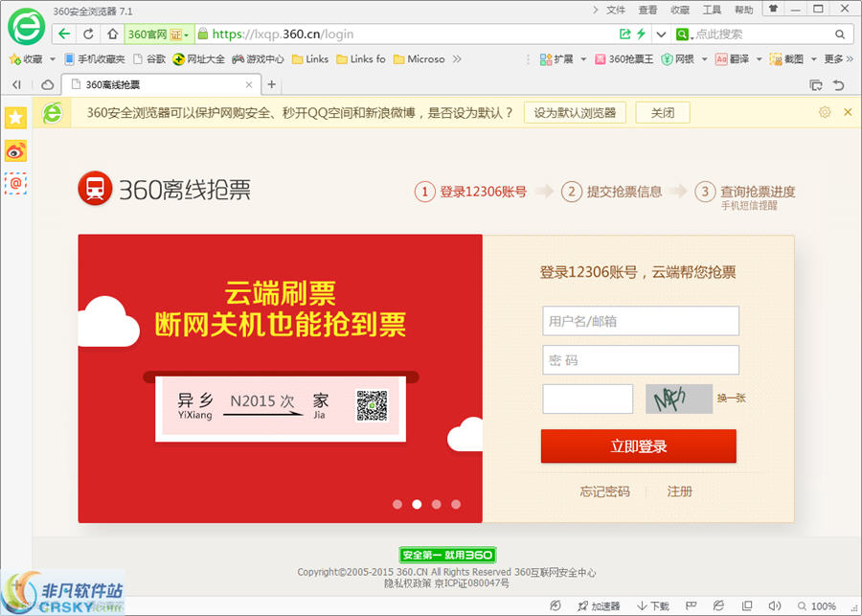Dismiss the default browser notification bar X

(x=848, y=112)
